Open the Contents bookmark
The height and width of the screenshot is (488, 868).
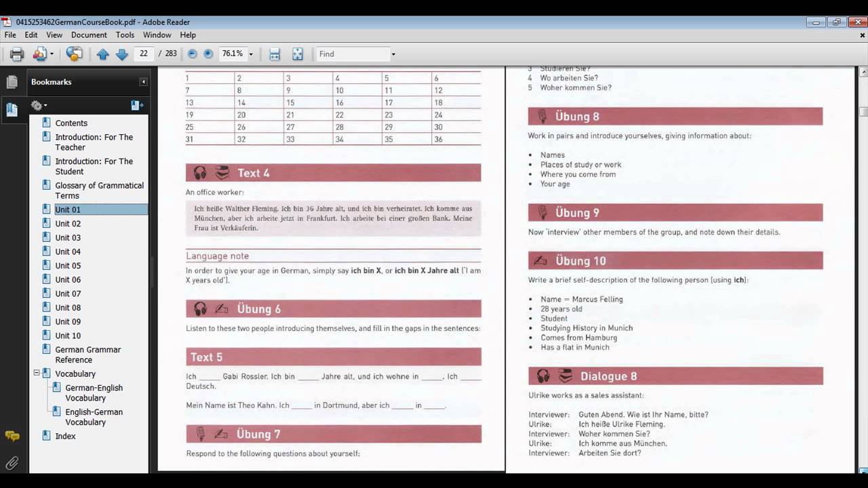click(x=71, y=123)
